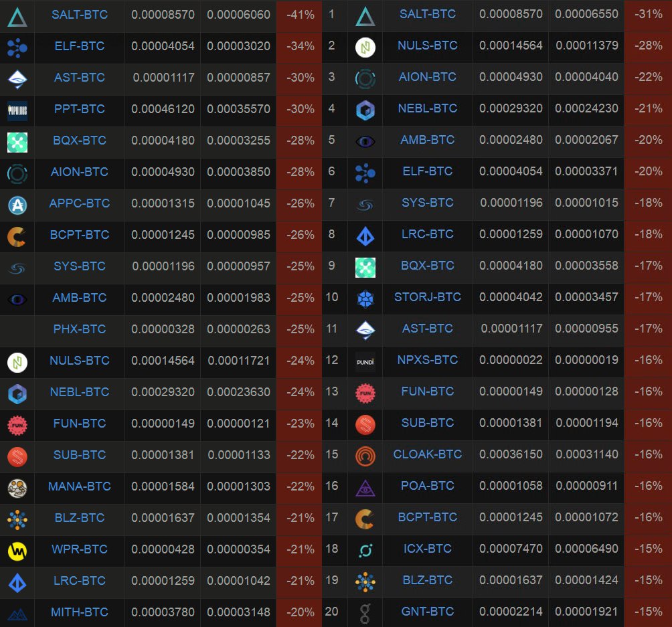The image size is (672, 627).
Task: Select the -41% change cell
Action: 301,15
